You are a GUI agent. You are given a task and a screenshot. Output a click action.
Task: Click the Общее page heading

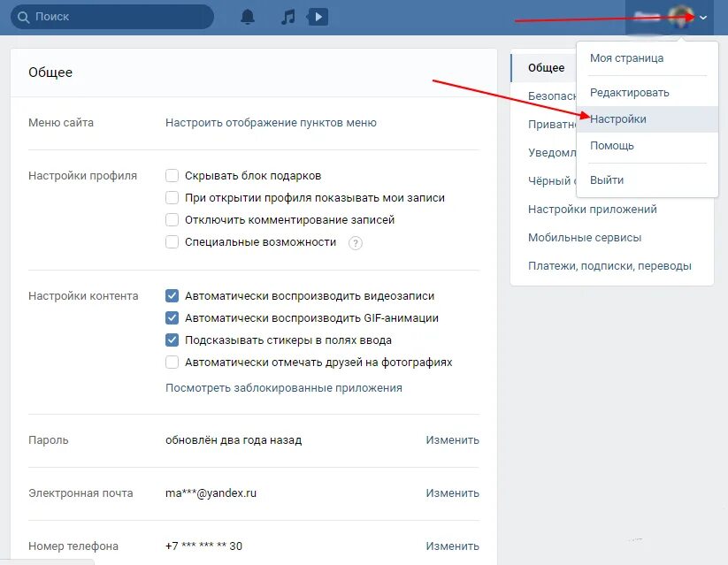[x=50, y=73]
